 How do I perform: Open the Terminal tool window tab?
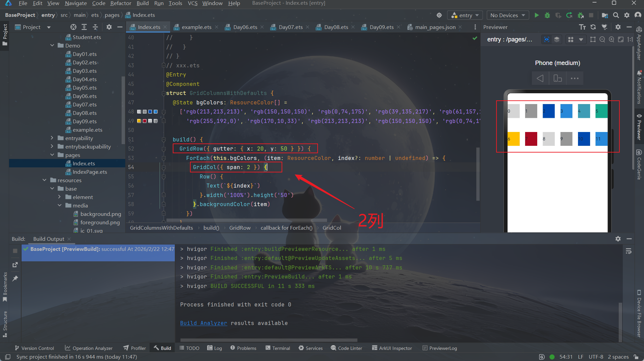(x=278, y=348)
